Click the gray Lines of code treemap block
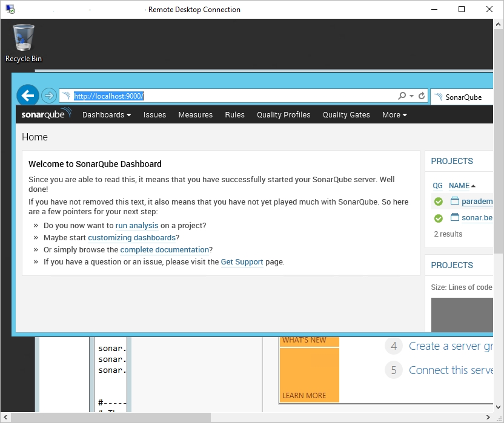Screen dimensions: 504x423 click(462, 315)
